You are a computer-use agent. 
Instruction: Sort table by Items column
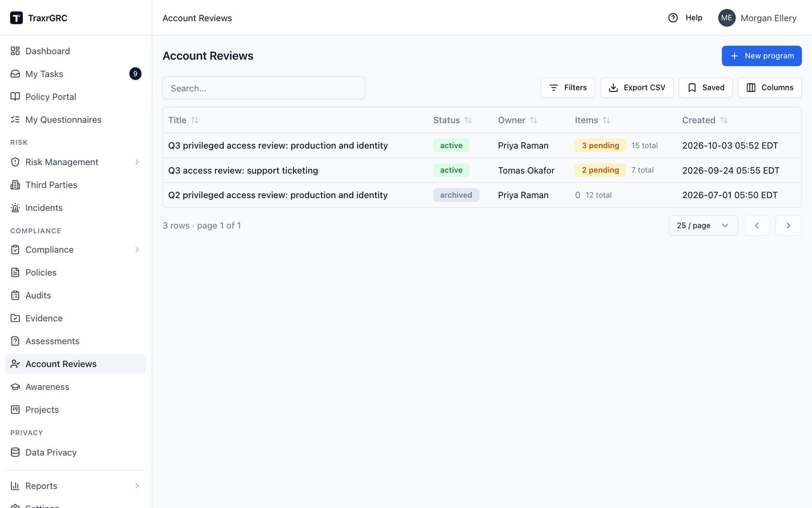[593, 120]
